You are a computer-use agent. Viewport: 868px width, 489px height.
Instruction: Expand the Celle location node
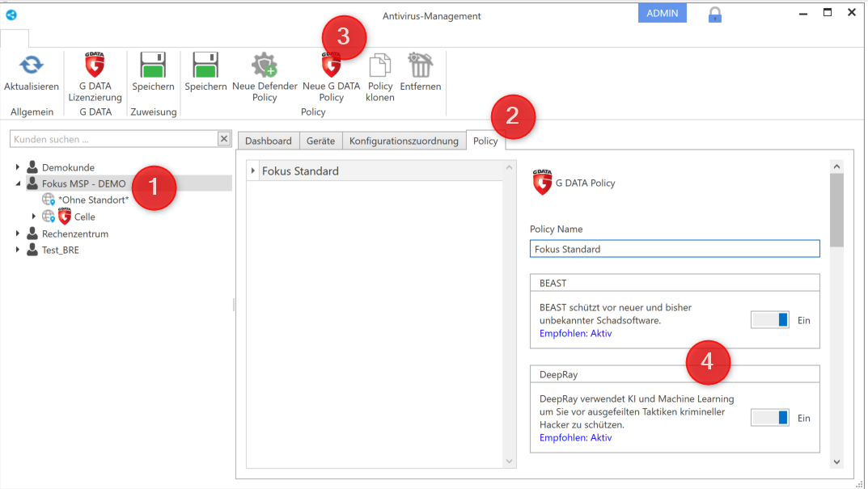pyautogui.click(x=34, y=217)
